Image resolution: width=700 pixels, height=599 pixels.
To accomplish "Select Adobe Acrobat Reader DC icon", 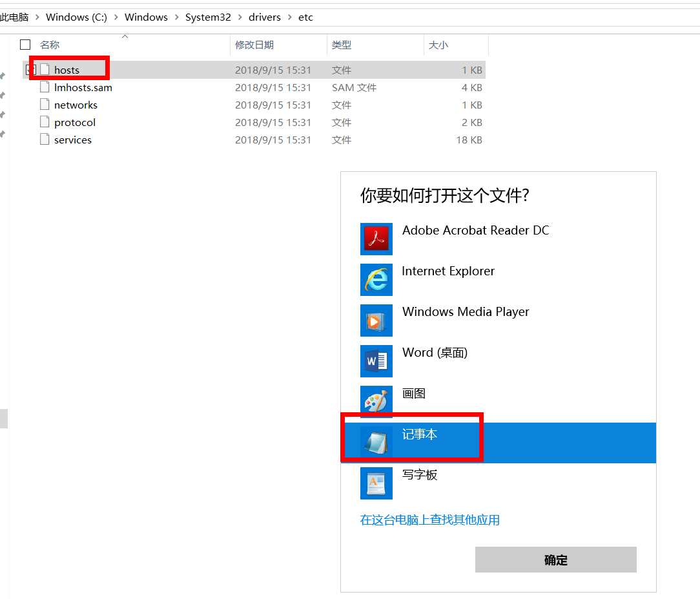I will (x=376, y=239).
